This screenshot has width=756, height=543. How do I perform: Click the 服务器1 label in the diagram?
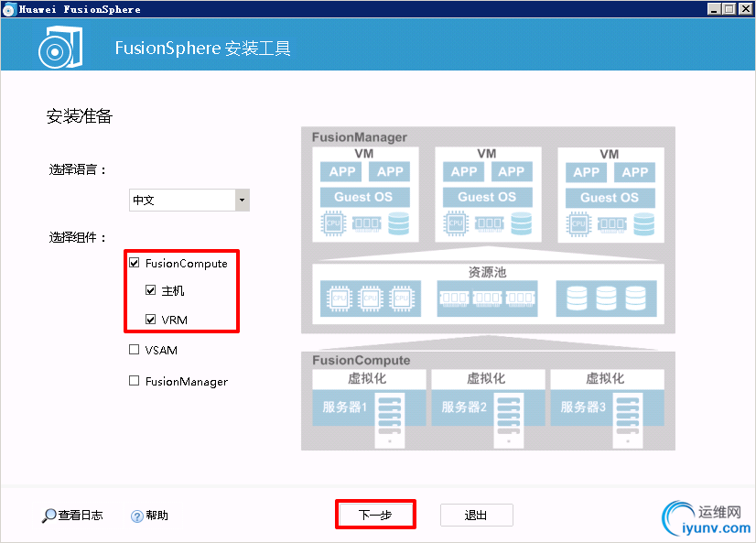point(345,407)
